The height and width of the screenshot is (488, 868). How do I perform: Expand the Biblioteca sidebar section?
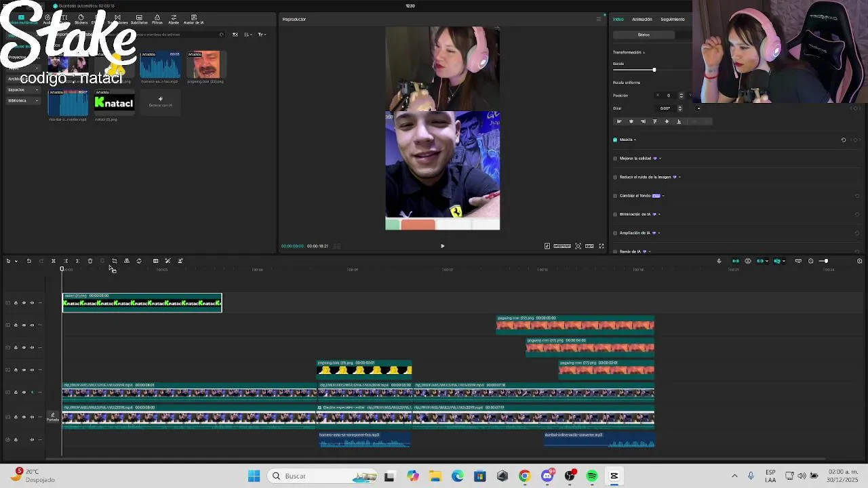(23, 100)
